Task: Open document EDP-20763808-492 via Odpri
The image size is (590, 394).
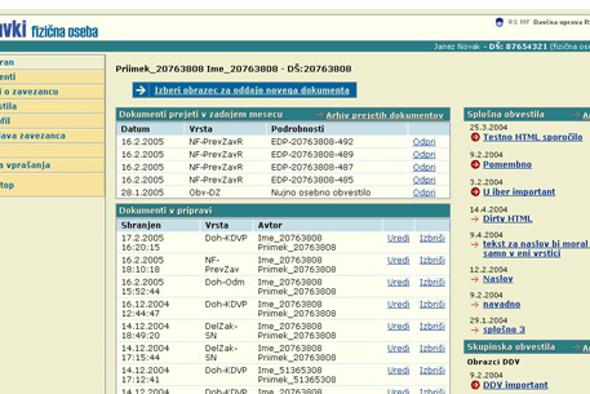Action: (x=424, y=142)
